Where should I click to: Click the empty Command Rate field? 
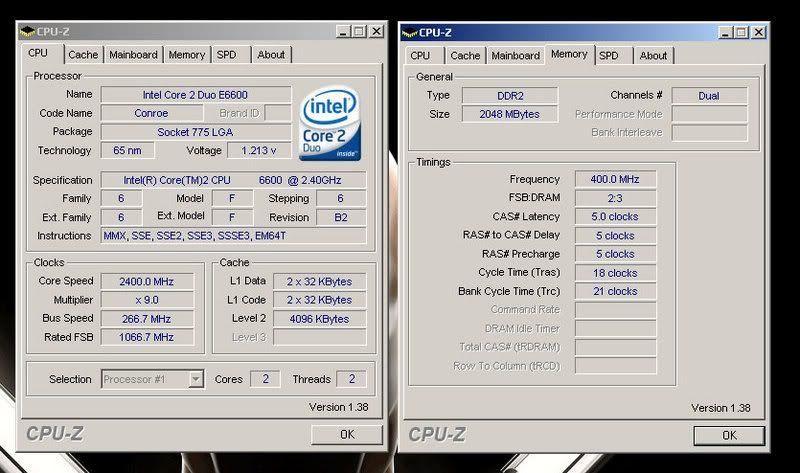pyautogui.click(x=615, y=310)
